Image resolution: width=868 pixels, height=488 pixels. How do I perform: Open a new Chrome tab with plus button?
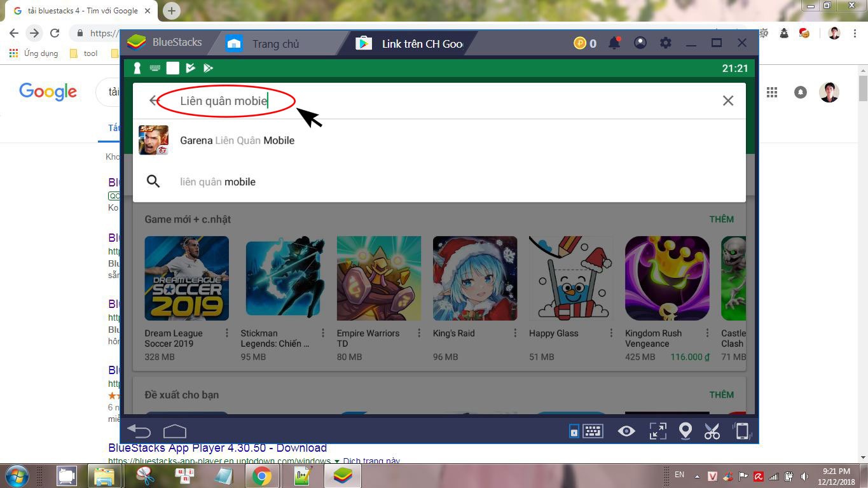tap(171, 10)
